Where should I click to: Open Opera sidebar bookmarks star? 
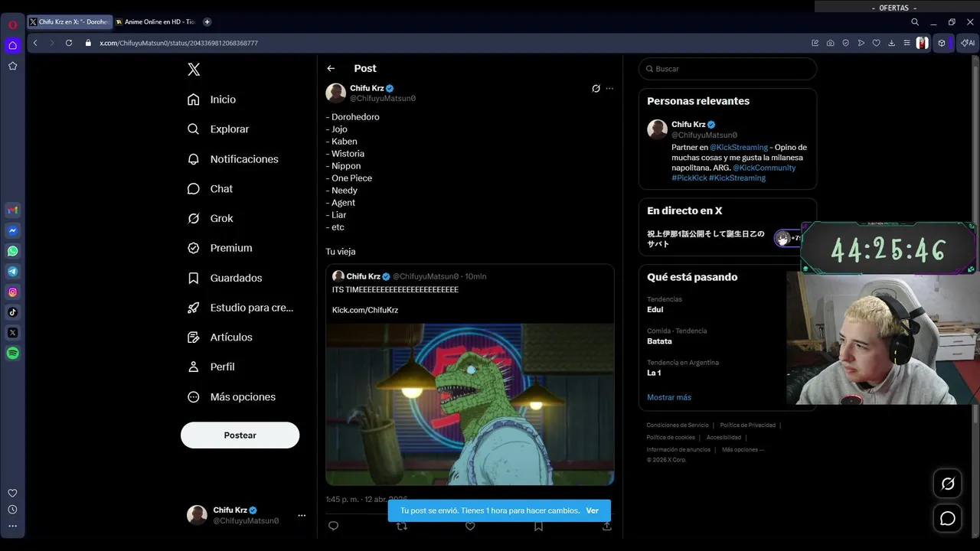click(12, 67)
